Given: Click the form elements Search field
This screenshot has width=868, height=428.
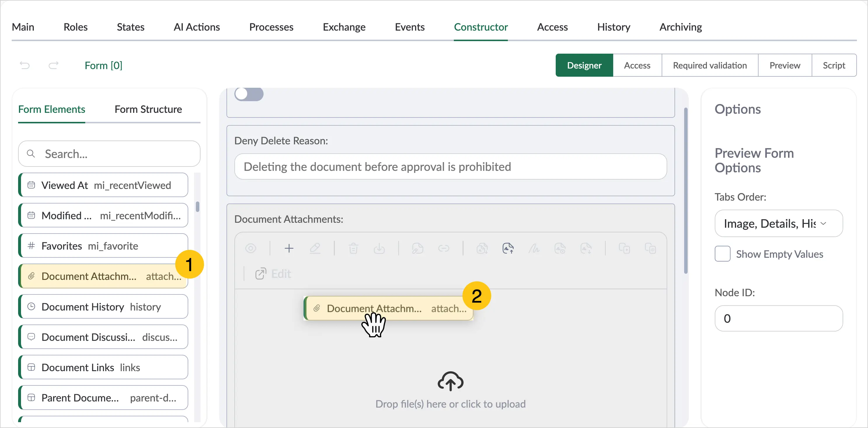Looking at the screenshot, I should pos(109,153).
